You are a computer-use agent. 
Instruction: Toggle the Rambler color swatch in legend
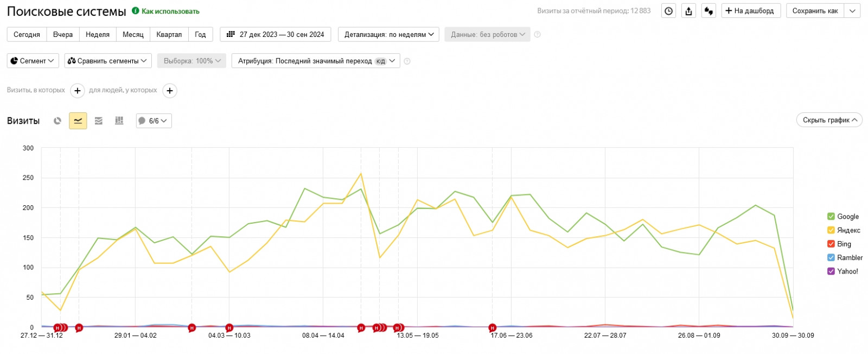[831, 257]
